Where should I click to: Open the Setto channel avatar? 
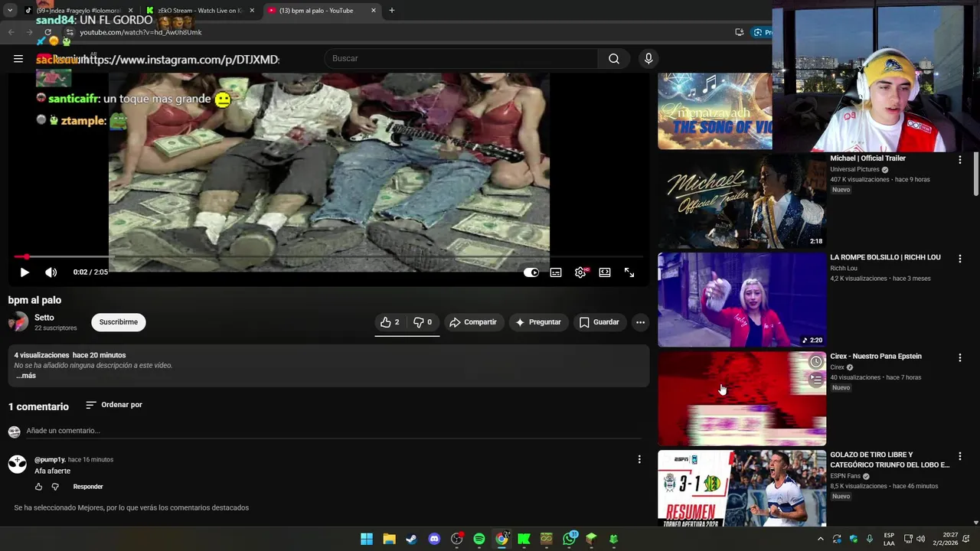18,322
